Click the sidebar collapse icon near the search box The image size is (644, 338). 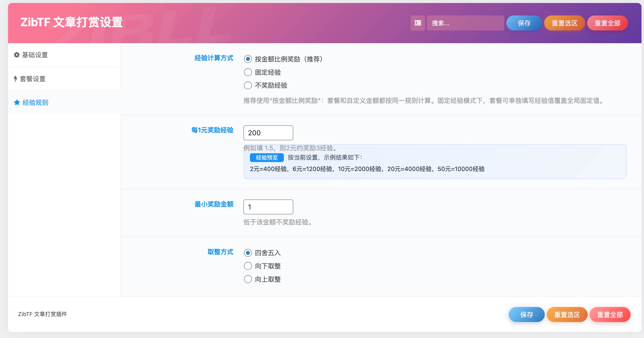tap(418, 23)
